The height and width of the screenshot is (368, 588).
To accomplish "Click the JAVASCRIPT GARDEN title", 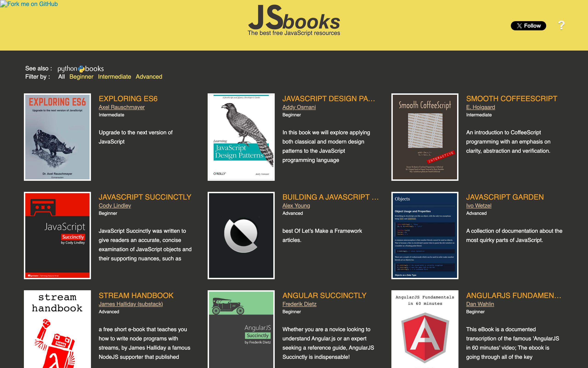I will point(505,197).
